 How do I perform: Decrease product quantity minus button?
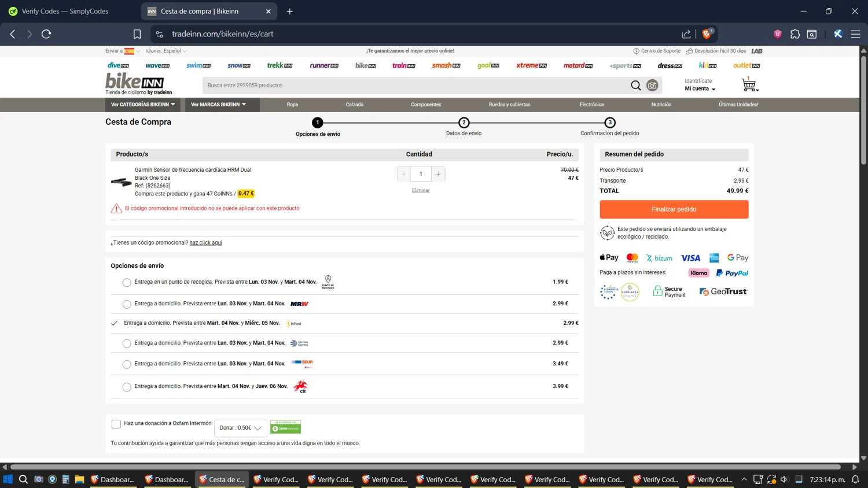click(403, 174)
